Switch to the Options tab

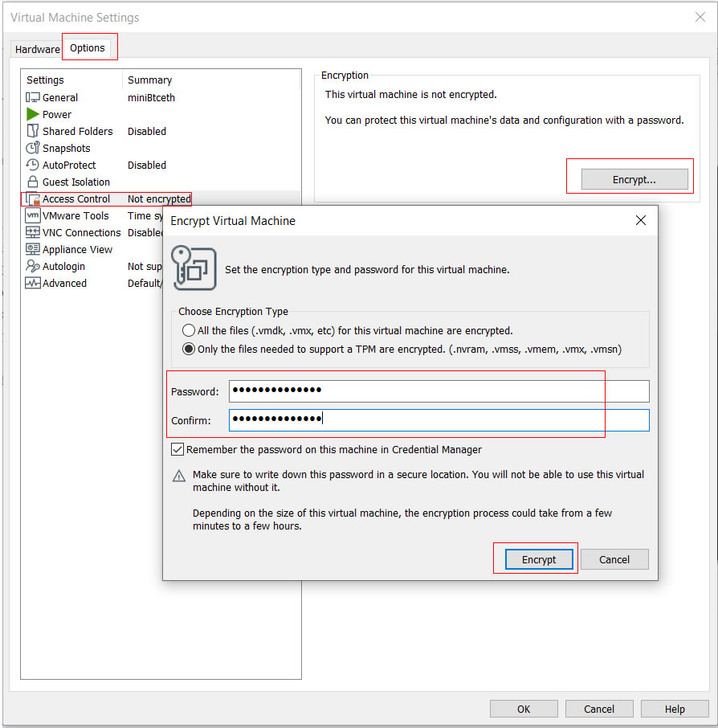(x=88, y=47)
